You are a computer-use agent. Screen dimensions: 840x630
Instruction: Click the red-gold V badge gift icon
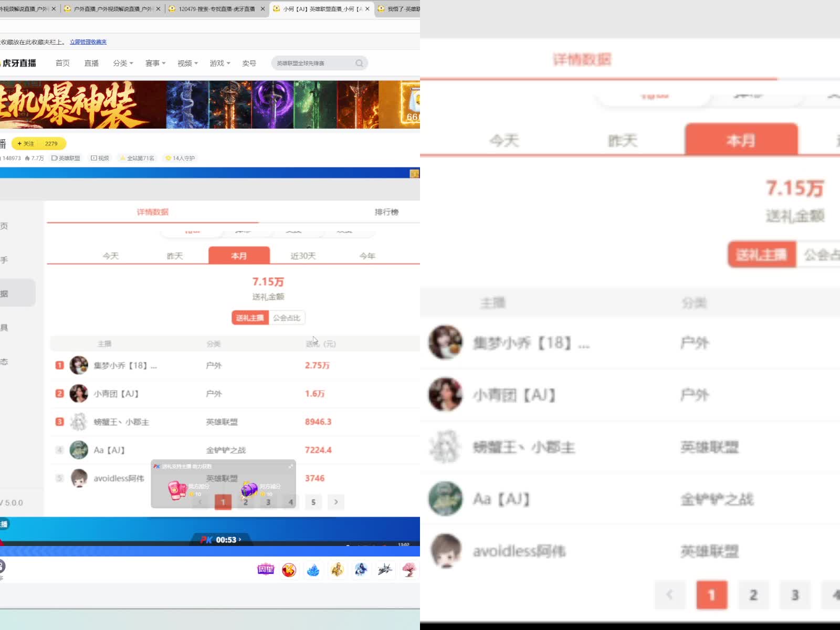[289, 570]
